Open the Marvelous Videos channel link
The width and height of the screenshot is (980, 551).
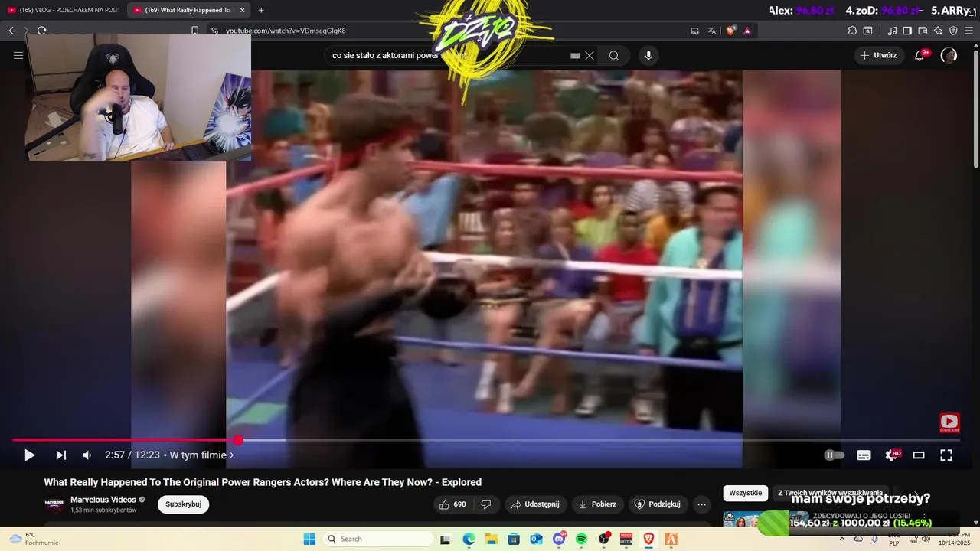pyautogui.click(x=103, y=500)
